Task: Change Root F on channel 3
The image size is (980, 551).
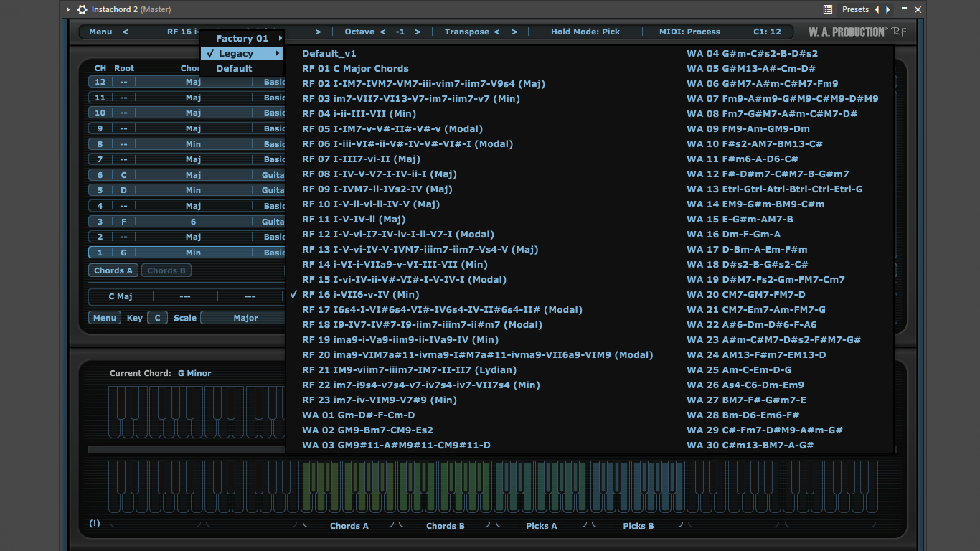Action: tap(123, 222)
